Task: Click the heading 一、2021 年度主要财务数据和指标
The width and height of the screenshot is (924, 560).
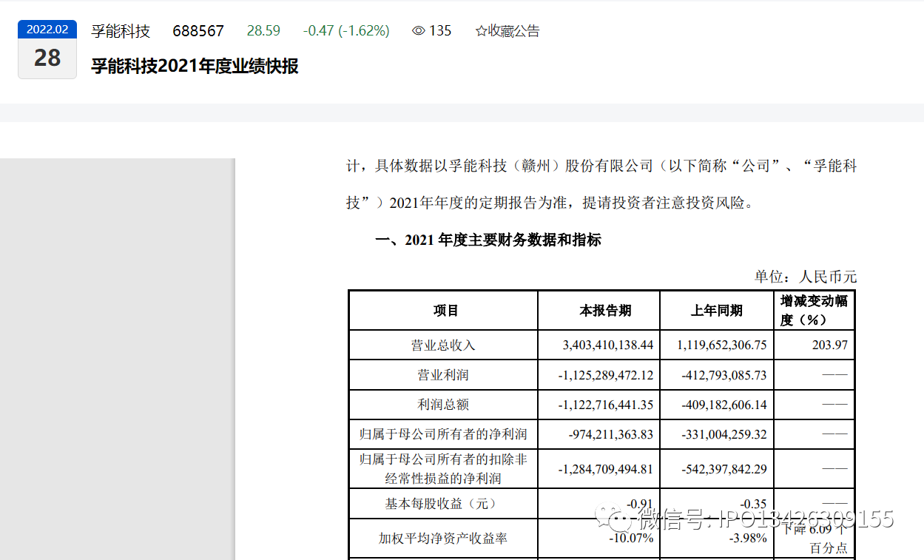Action: coord(488,240)
